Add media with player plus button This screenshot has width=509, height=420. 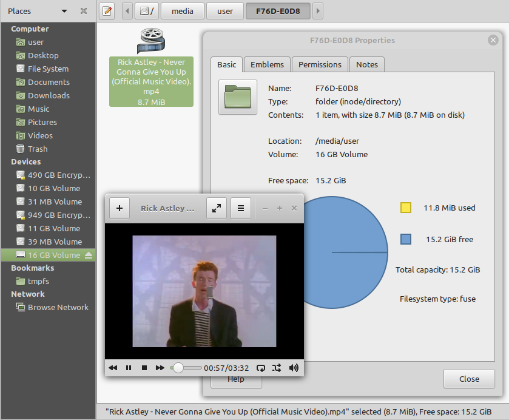[x=120, y=208]
